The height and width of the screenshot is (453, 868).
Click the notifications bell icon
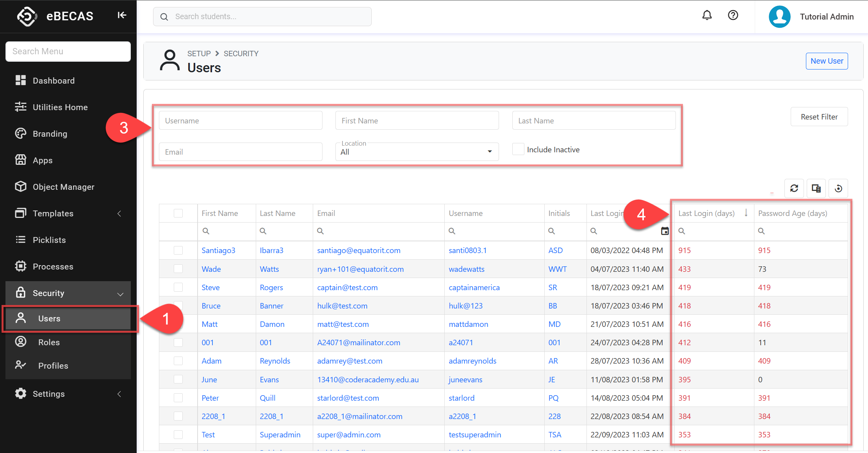pyautogui.click(x=707, y=16)
